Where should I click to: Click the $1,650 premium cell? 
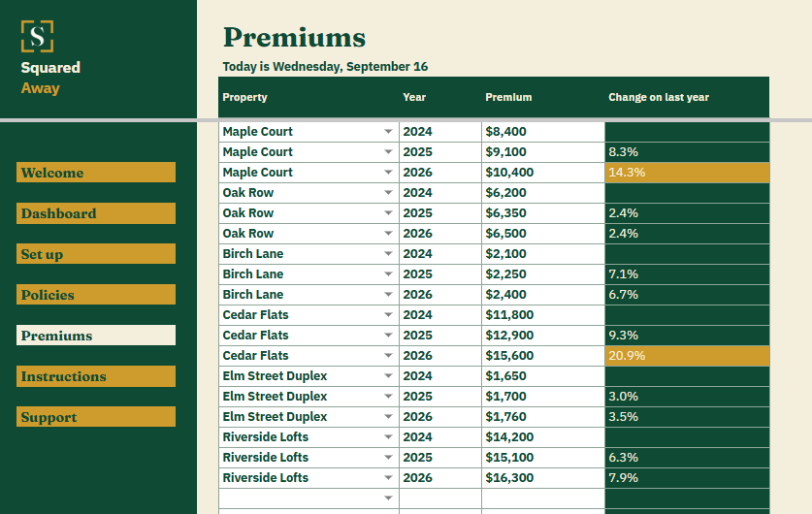pos(543,375)
